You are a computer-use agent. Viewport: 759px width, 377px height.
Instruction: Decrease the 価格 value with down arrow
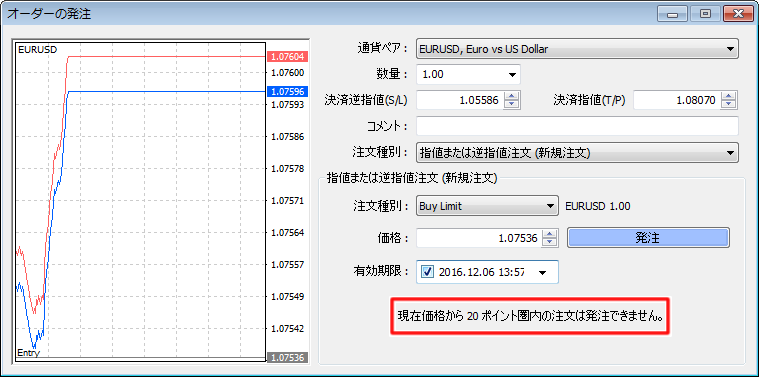550,242
